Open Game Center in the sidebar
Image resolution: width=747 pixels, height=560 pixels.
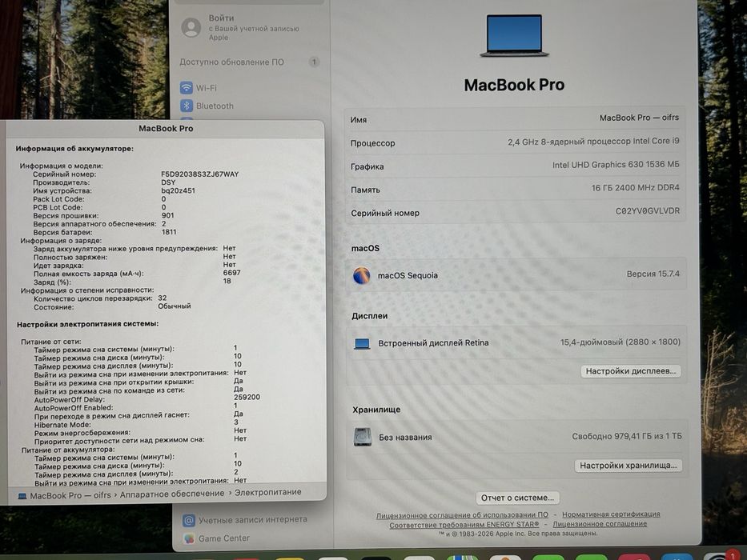tap(216, 538)
